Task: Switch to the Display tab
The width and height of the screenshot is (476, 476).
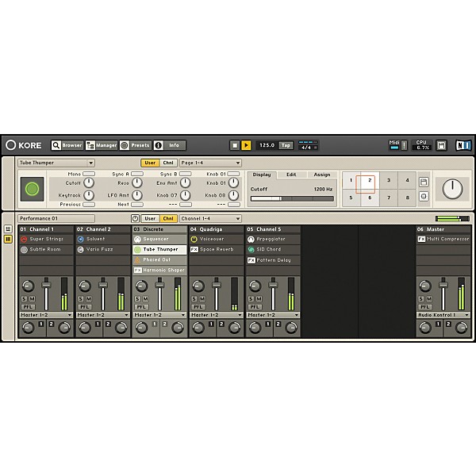Action: coord(262,175)
